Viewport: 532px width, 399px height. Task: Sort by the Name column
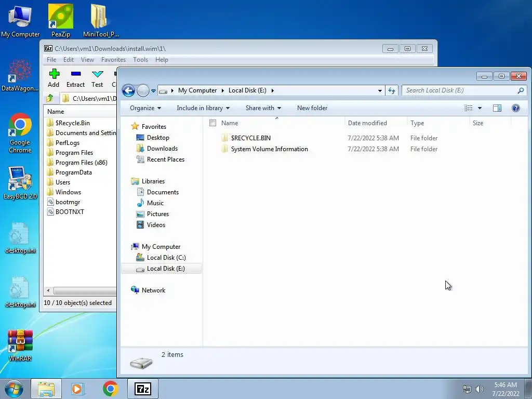[230, 123]
